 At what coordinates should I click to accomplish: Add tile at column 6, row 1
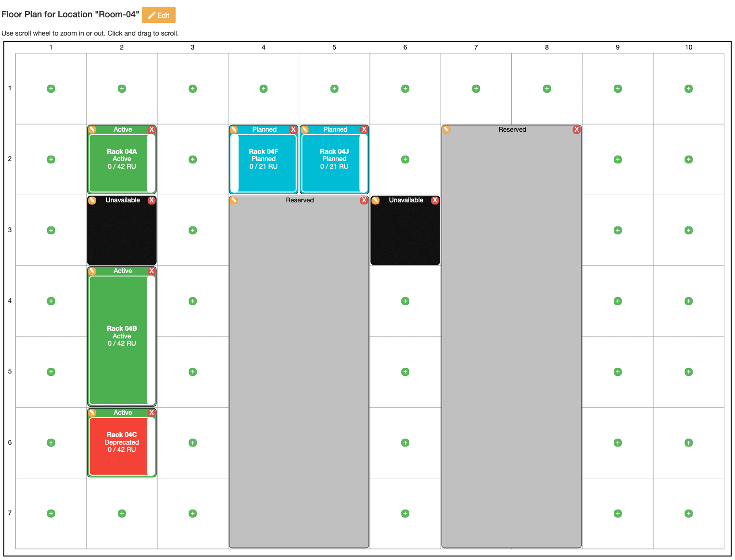(x=406, y=88)
